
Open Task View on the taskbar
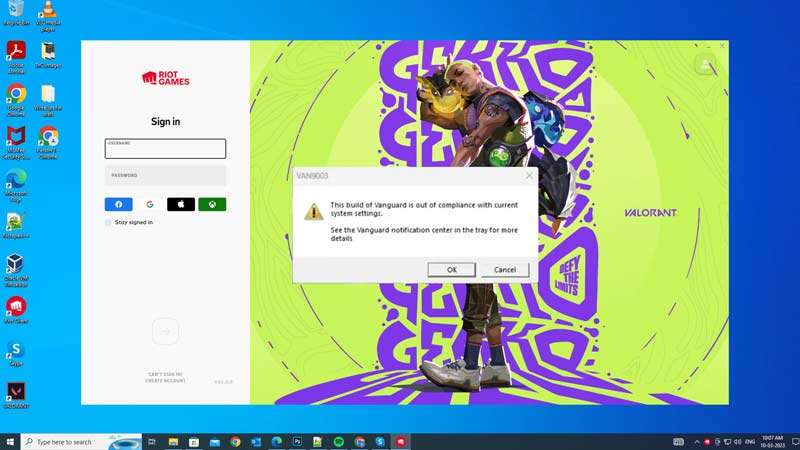point(152,442)
